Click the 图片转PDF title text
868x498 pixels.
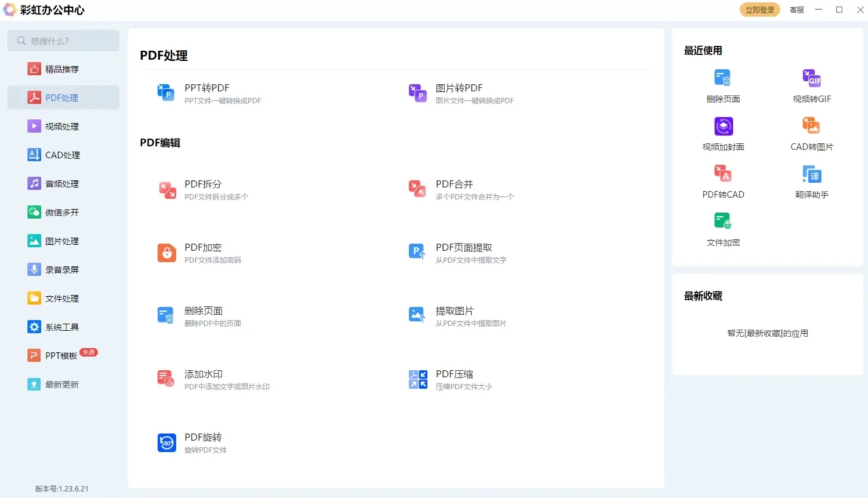pos(459,88)
